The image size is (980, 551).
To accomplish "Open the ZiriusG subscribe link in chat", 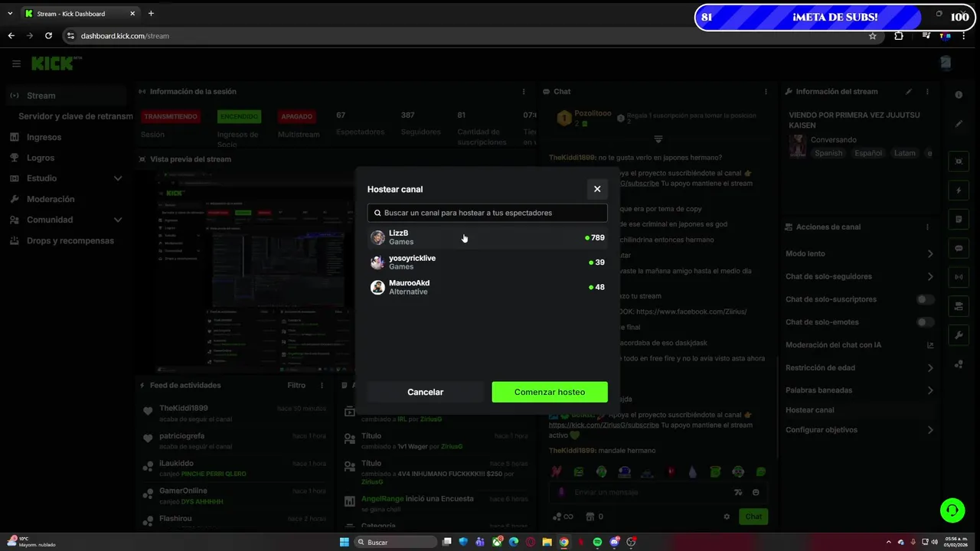I will pyautogui.click(x=604, y=425).
